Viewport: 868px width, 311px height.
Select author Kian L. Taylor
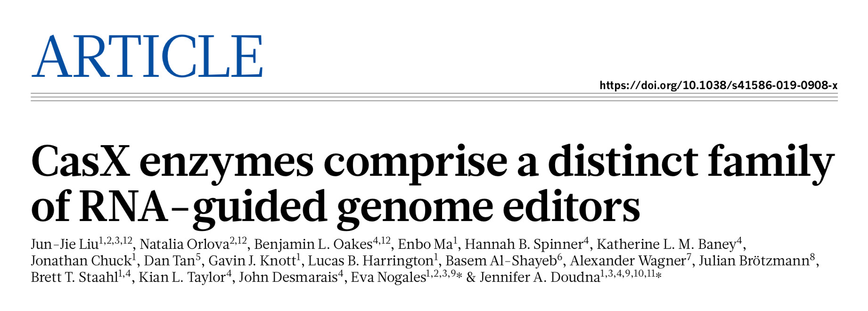point(182,277)
